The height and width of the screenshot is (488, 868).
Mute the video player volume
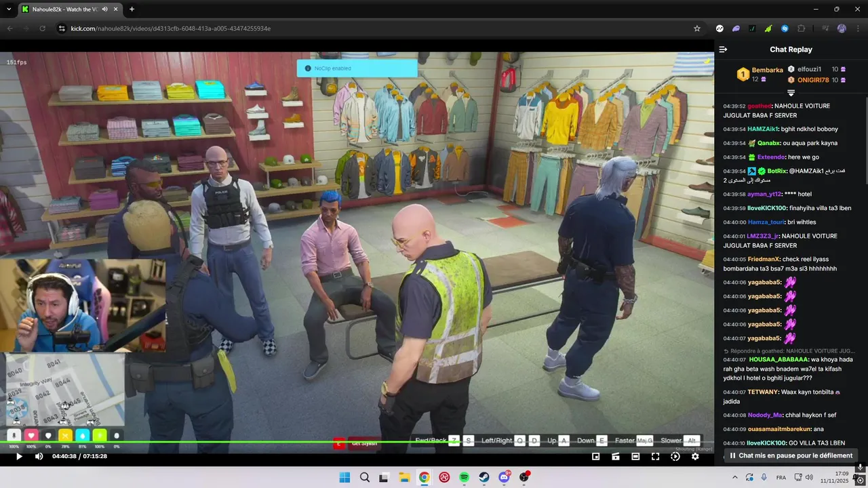39,457
